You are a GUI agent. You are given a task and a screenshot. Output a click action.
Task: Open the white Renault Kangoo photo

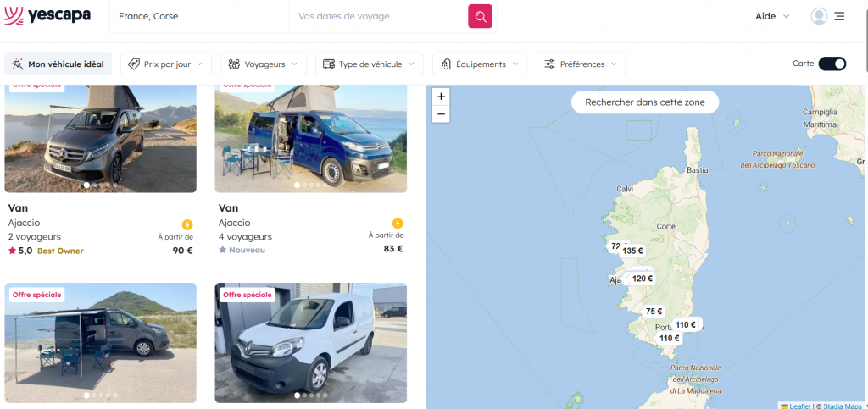(310, 343)
